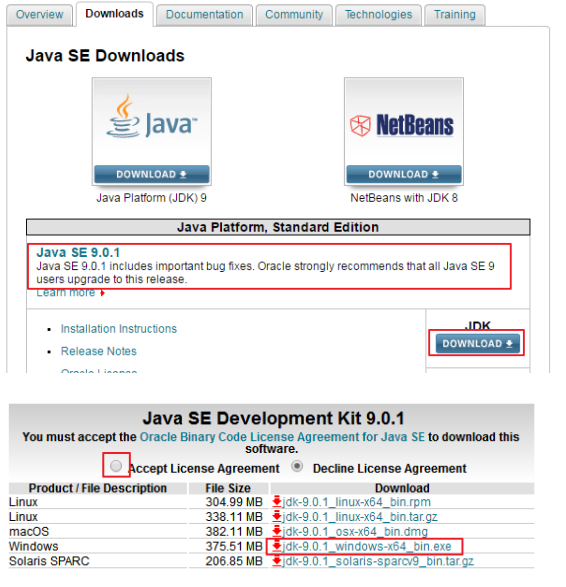566x587 pixels.
Task: Select Decline License Agreement radio button
Action: click(x=297, y=466)
